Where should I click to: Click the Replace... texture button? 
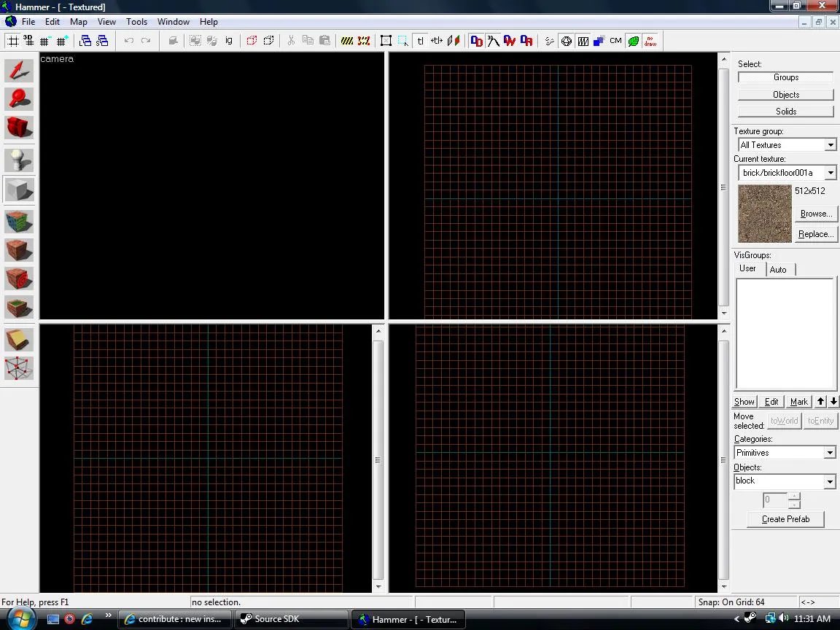(x=816, y=234)
